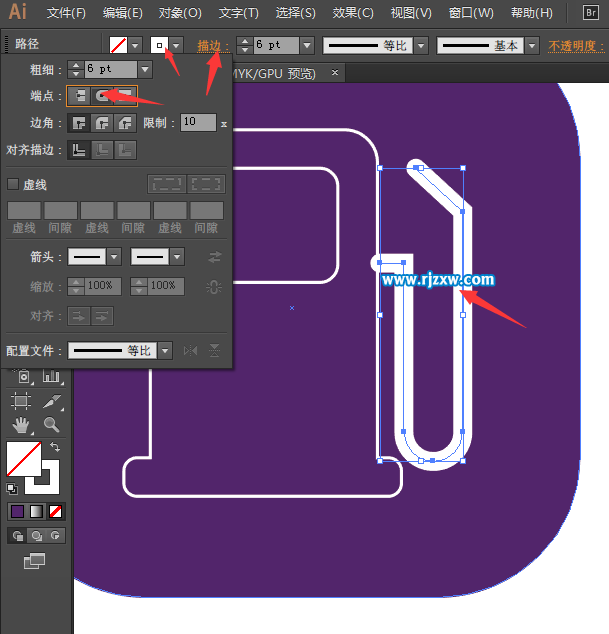Click the 描边 stroke panel link
This screenshot has height=634, width=609.
pos(213,46)
